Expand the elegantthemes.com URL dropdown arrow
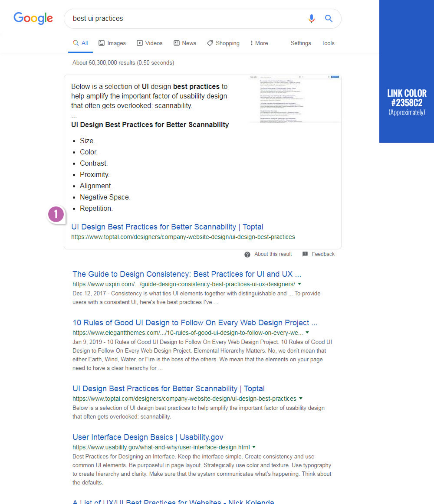The width and height of the screenshot is (434, 504). click(307, 333)
